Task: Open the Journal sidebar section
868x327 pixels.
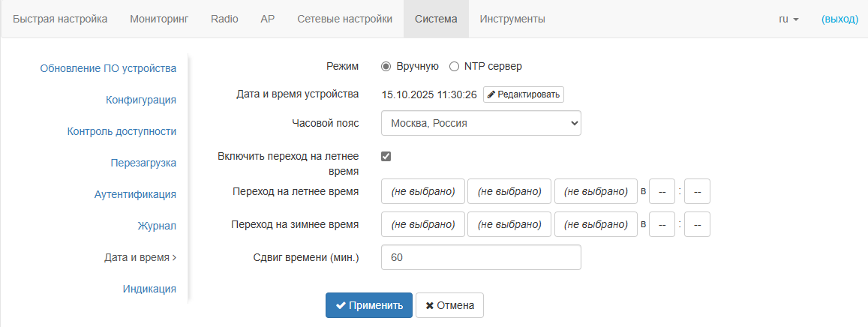Action: 157,226
